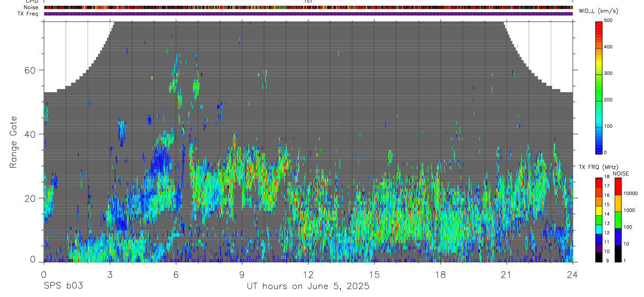Viewport: 644px width, 297px height.
Task: Click the 'Noise' strip label at top
Action: pyautogui.click(x=31, y=7)
